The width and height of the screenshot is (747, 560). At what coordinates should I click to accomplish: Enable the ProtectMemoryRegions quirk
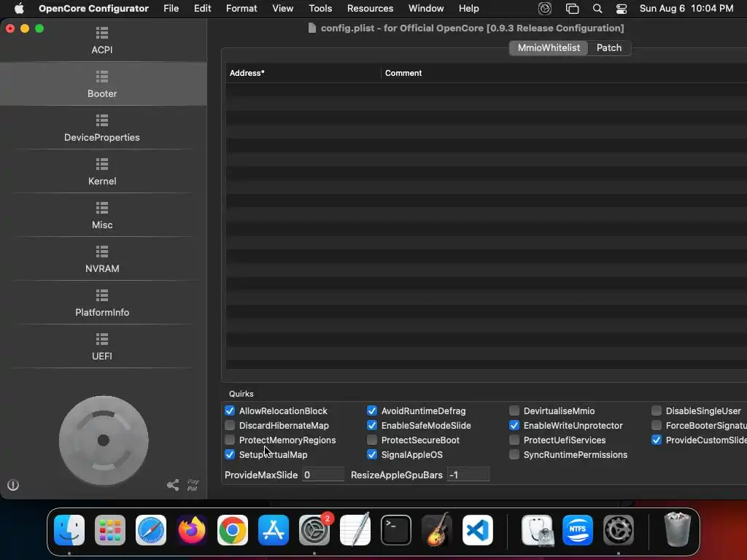[x=230, y=440]
